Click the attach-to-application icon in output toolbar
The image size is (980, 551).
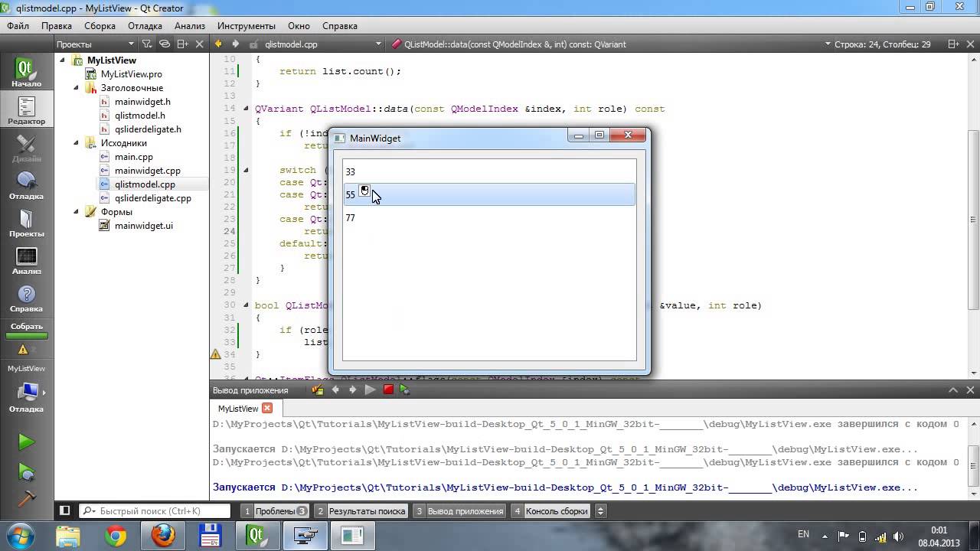pyautogui.click(x=318, y=390)
